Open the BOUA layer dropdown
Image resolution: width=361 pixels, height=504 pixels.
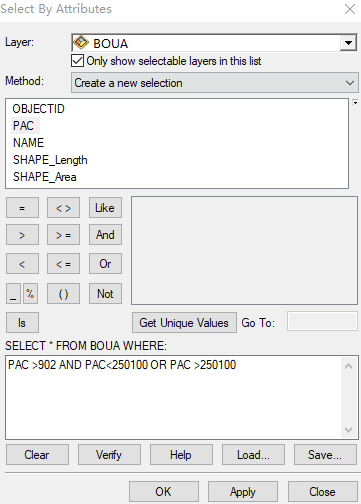point(348,43)
